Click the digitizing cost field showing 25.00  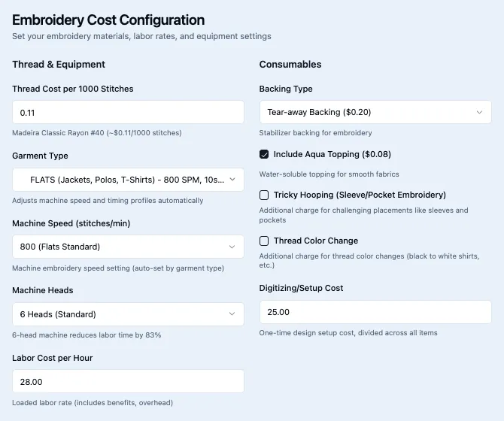pyautogui.click(x=375, y=311)
